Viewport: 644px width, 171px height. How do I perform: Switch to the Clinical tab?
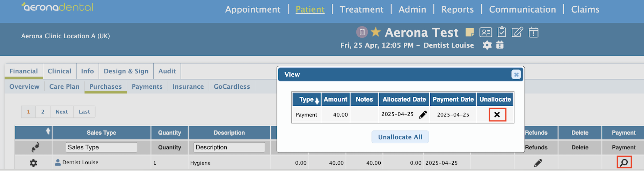59,71
